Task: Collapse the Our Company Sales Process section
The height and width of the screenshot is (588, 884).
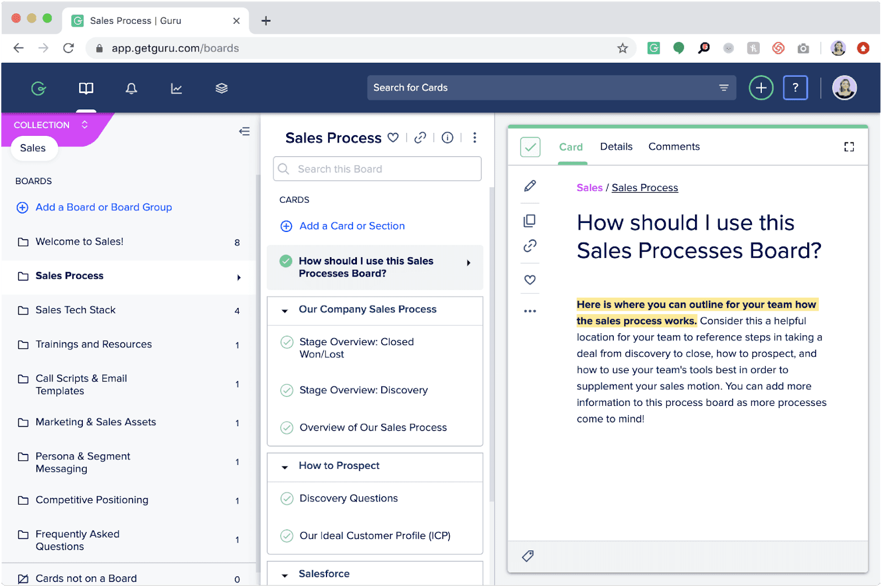Action: point(285,310)
